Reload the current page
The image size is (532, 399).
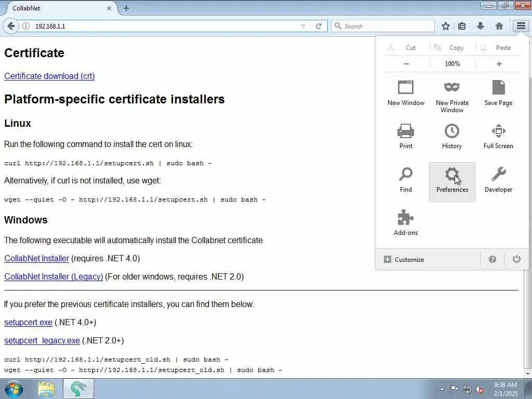(x=318, y=26)
